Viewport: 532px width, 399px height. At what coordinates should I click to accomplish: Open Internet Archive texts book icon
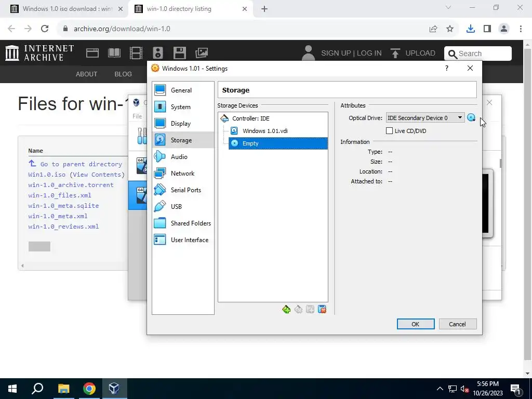(x=114, y=53)
